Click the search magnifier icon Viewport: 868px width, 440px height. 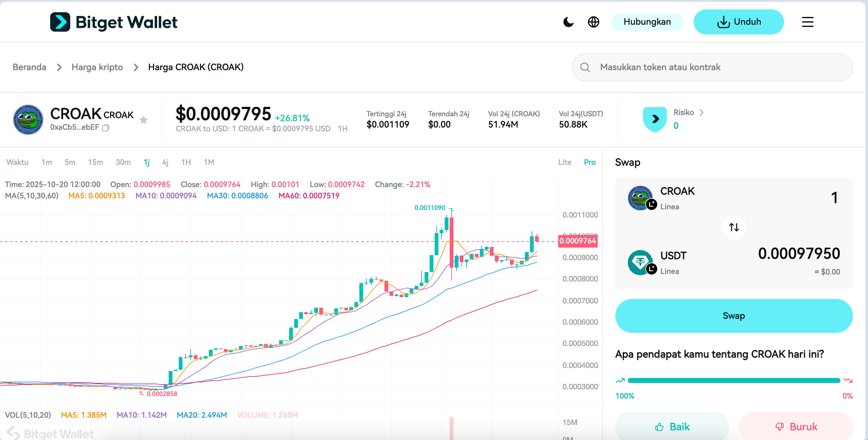[585, 67]
